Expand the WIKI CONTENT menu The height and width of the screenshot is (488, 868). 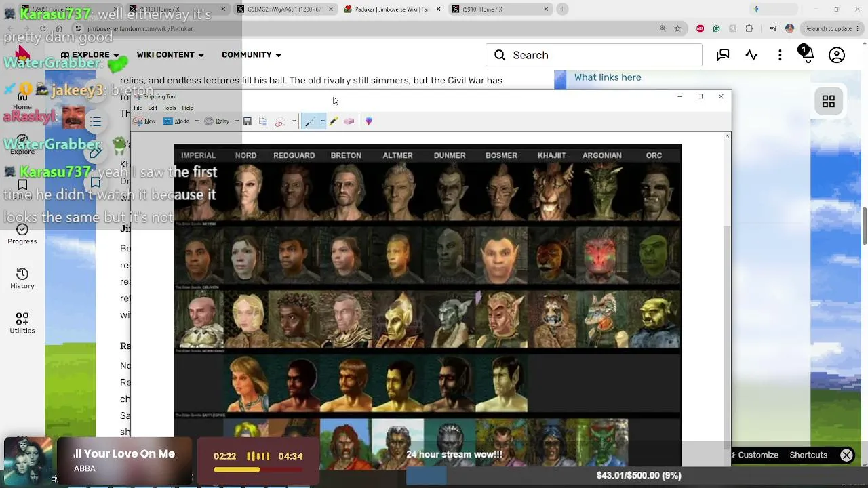coord(170,55)
